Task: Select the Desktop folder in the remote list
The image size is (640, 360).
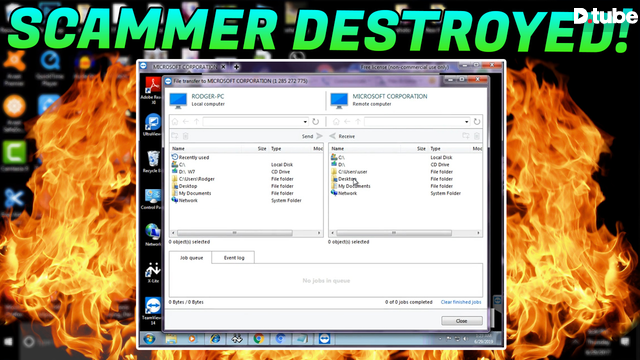Action: (x=406, y=179)
